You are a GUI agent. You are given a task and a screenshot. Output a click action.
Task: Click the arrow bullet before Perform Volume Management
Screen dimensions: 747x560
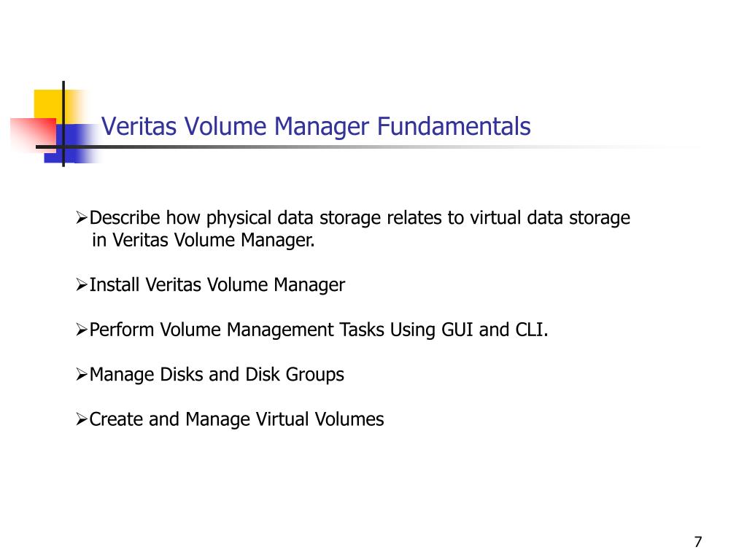[x=82, y=330]
